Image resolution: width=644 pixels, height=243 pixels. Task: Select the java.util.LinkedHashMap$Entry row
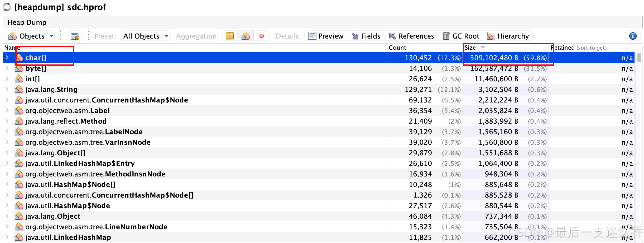[319, 163]
